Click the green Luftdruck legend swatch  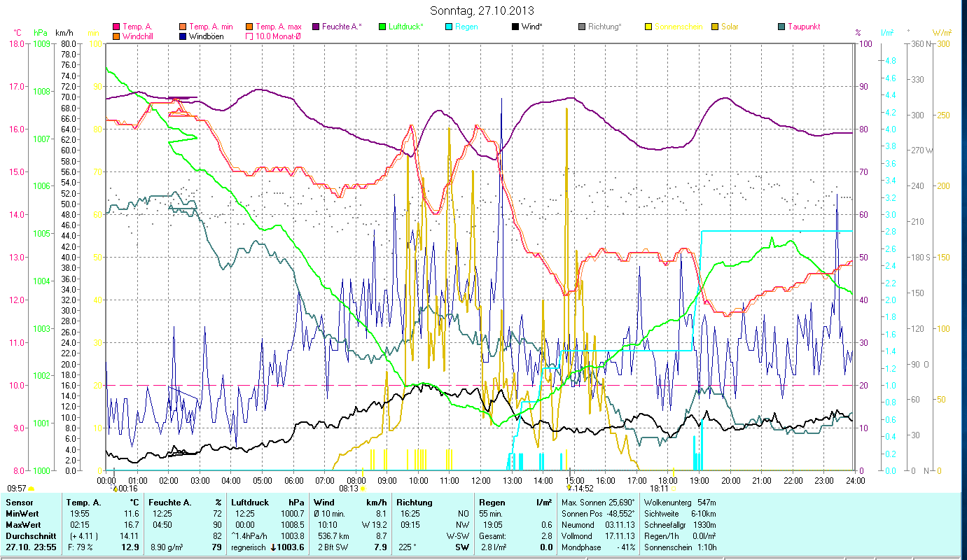pos(382,27)
